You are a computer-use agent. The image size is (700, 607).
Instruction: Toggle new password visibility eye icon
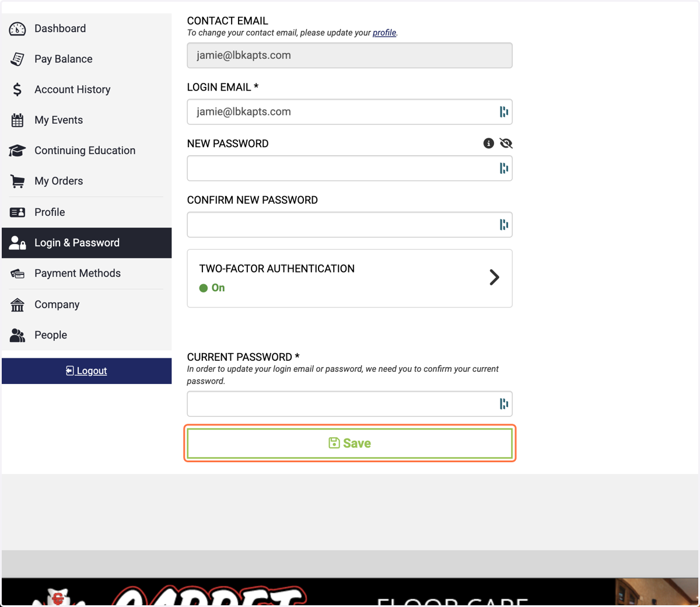click(506, 144)
